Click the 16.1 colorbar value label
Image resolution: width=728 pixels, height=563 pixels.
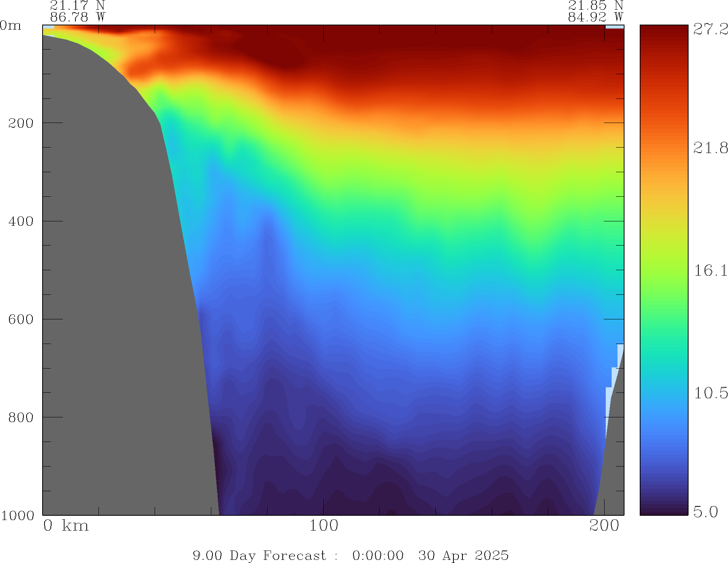[x=710, y=271]
